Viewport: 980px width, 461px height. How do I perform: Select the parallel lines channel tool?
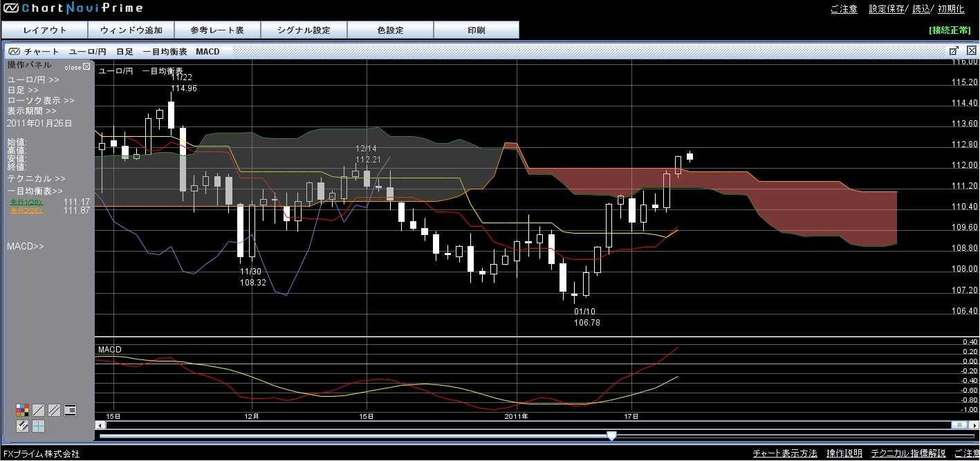[54, 411]
